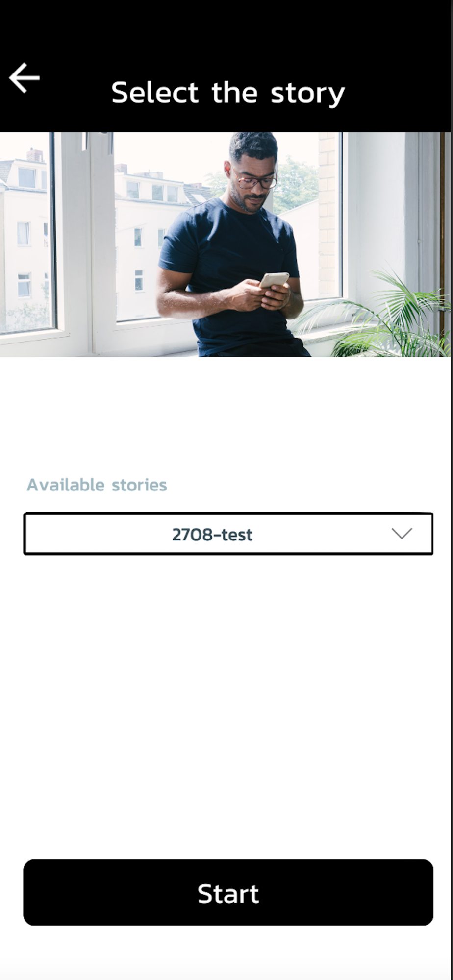Click the 'Available stories' label
The image size is (453, 980).
click(97, 485)
